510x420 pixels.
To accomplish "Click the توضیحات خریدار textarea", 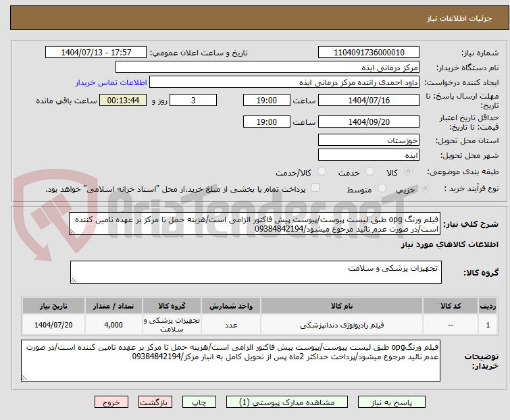I will (x=230, y=361).
